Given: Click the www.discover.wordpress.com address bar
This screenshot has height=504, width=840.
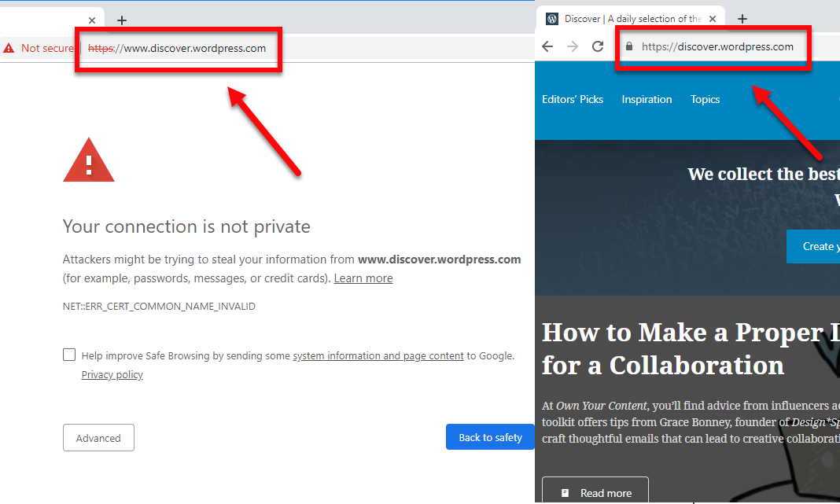Looking at the screenshot, I should tap(194, 48).
